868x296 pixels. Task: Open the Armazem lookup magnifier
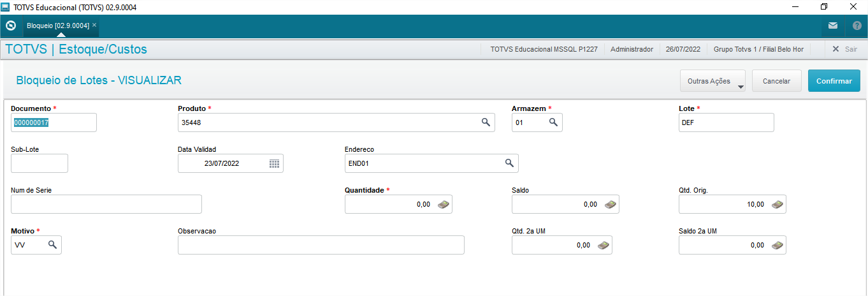(x=553, y=122)
